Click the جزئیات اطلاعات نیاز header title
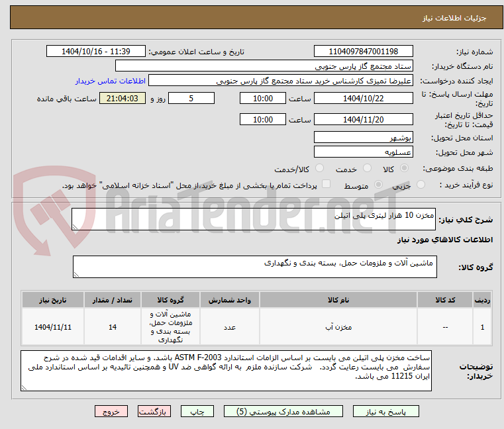 (454, 18)
